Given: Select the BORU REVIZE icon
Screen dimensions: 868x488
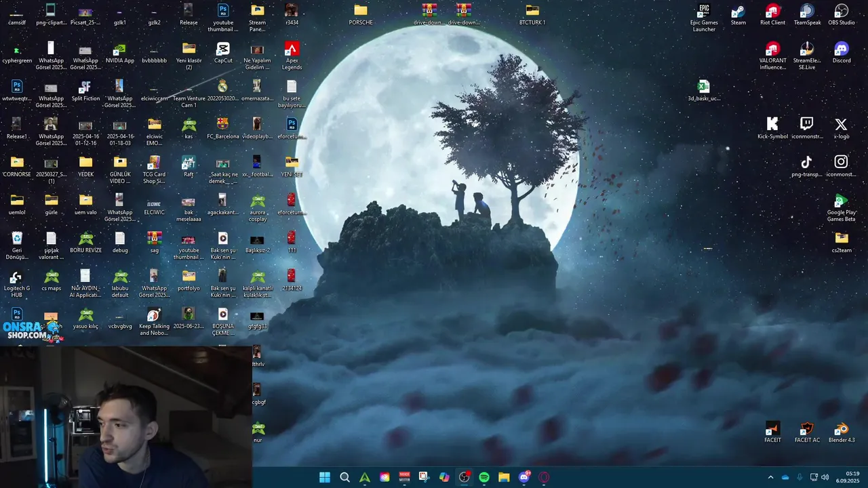Looking at the screenshot, I should click(85, 243).
